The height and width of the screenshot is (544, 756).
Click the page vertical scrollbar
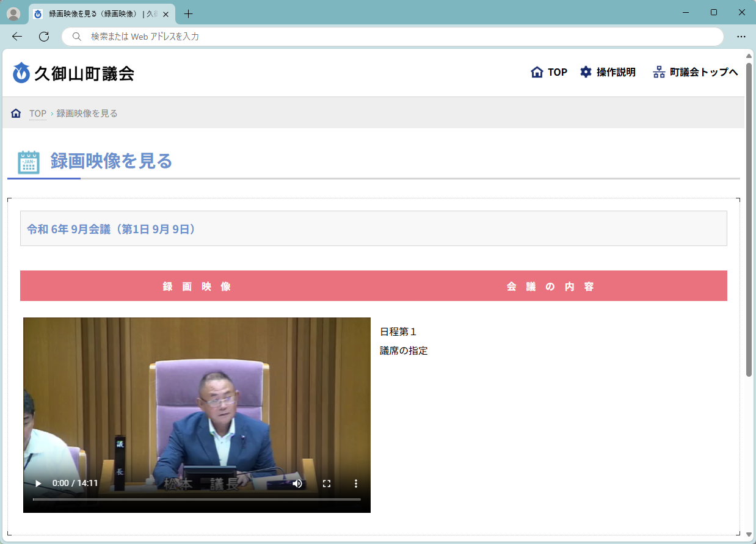(x=749, y=219)
